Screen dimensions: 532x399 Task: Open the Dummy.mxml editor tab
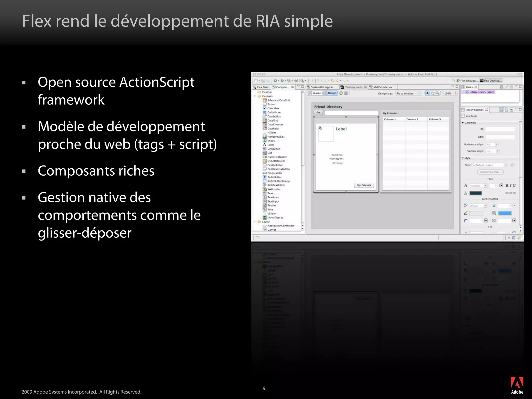[354, 87]
